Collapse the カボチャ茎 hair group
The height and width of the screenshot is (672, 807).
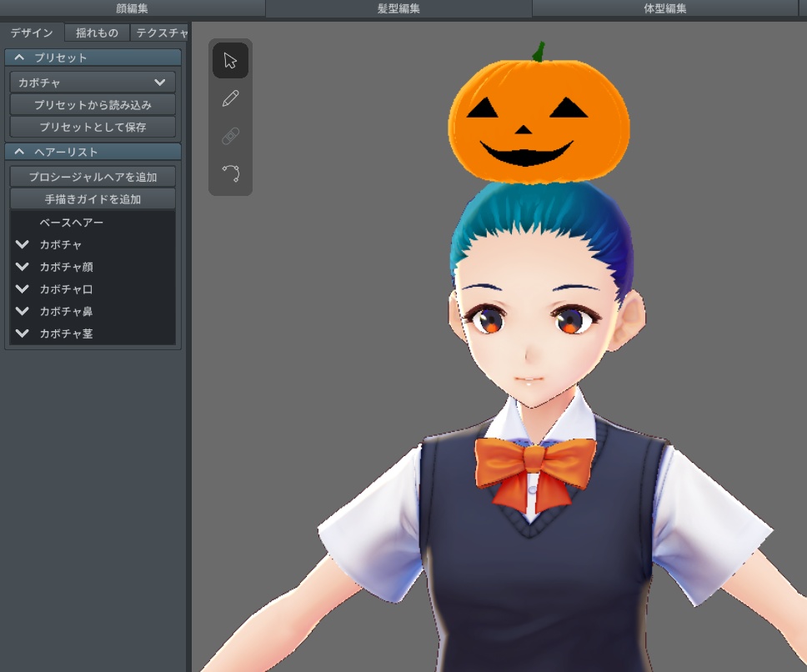point(22,333)
